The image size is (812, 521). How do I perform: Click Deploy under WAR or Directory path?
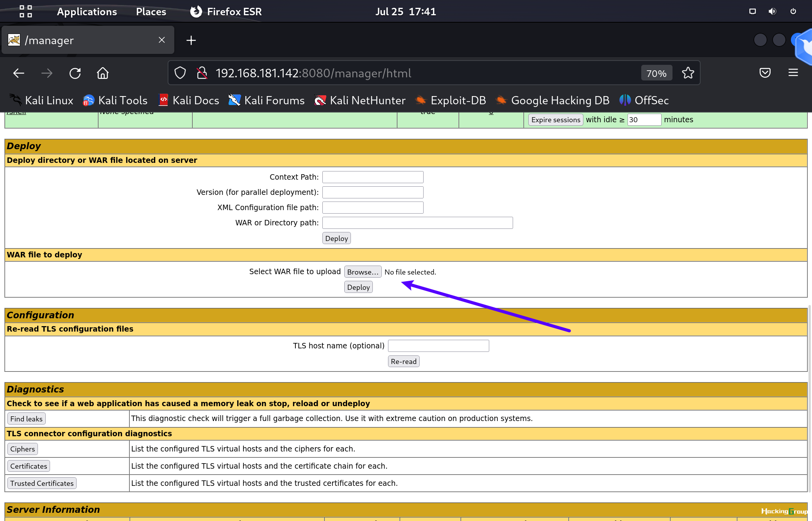[336, 238]
